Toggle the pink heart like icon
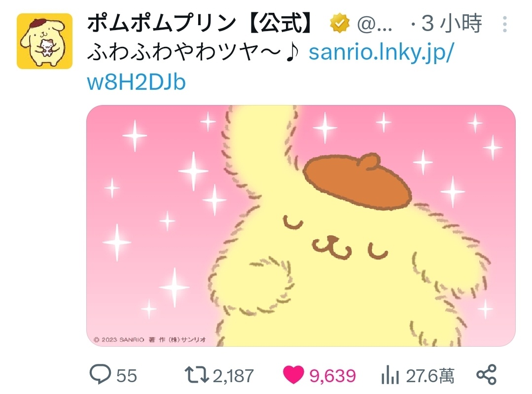 click(293, 375)
